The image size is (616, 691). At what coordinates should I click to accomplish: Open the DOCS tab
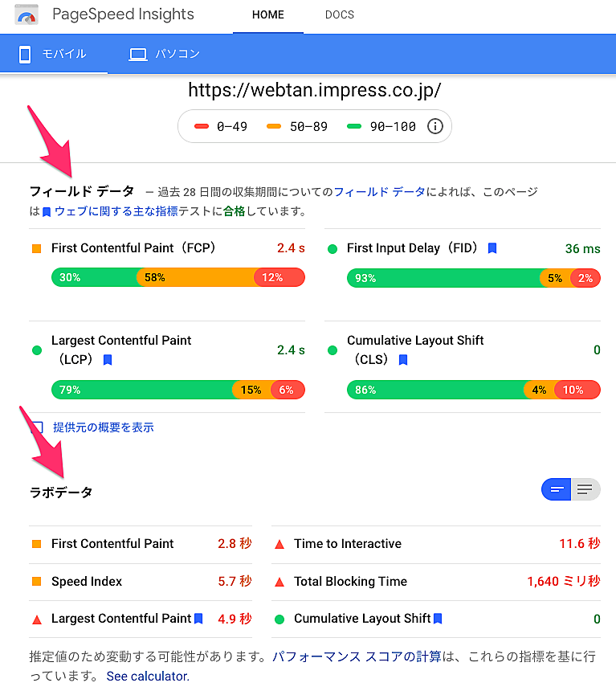click(339, 15)
